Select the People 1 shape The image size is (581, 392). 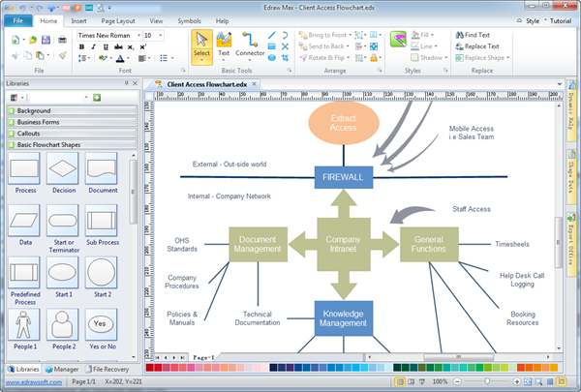click(x=25, y=325)
